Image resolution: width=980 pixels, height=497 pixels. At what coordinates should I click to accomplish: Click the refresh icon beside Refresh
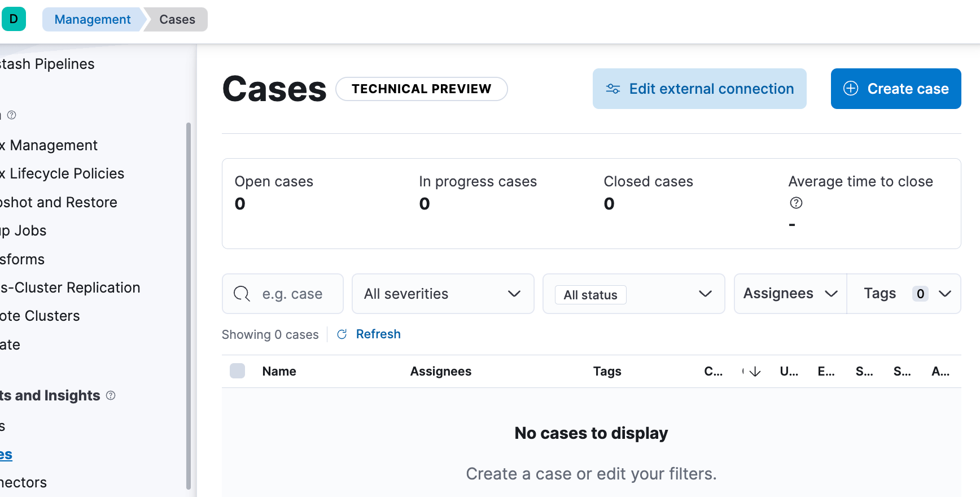[342, 334]
